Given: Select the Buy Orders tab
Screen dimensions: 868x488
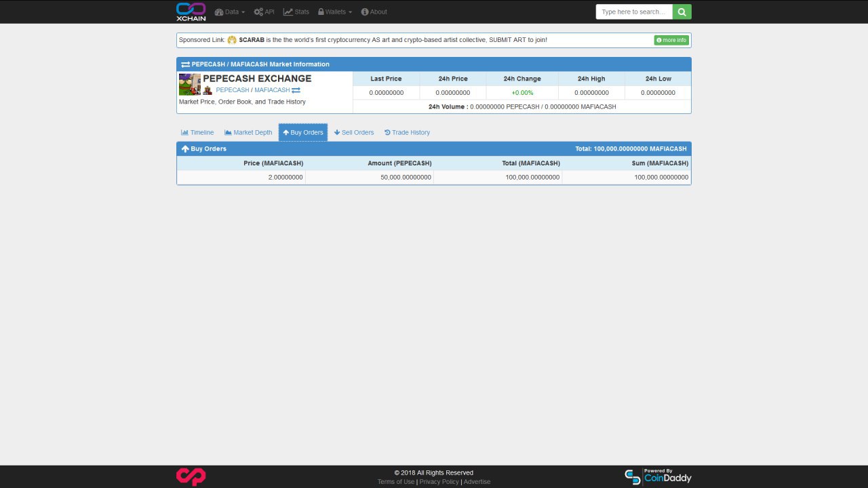Looking at the screenshot, I should pyautogui.click(x=303, y=132).
